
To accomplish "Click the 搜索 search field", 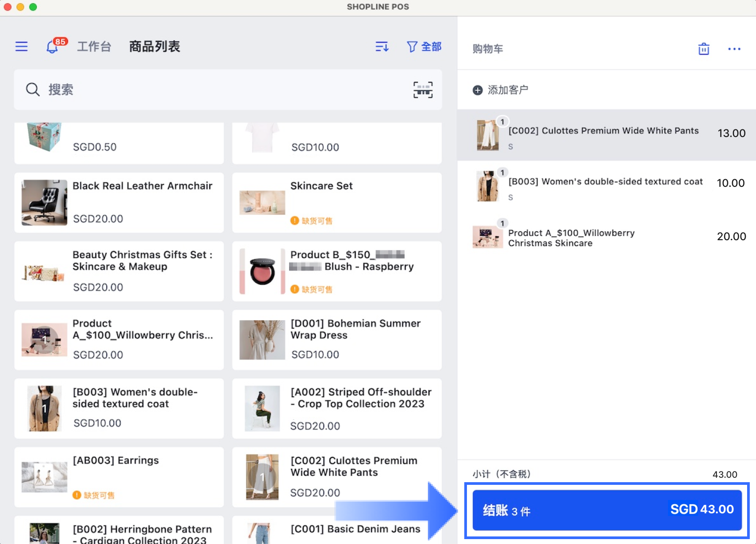I will tap(228, 89).
